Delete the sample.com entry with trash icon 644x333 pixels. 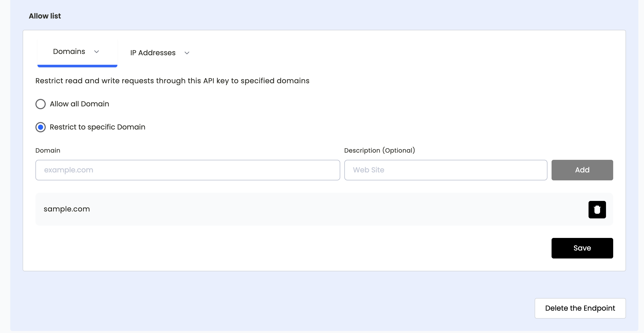(x=597, y=210)
